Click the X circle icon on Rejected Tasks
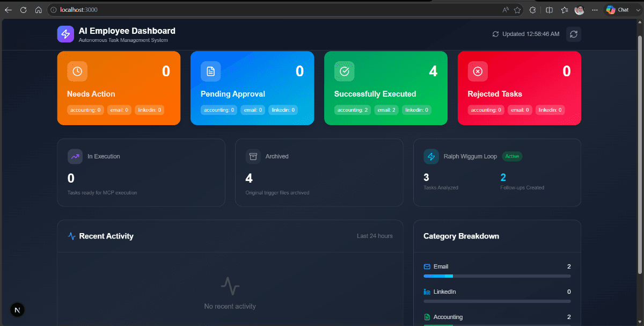 pyautogui.click(x=478, y=71)
